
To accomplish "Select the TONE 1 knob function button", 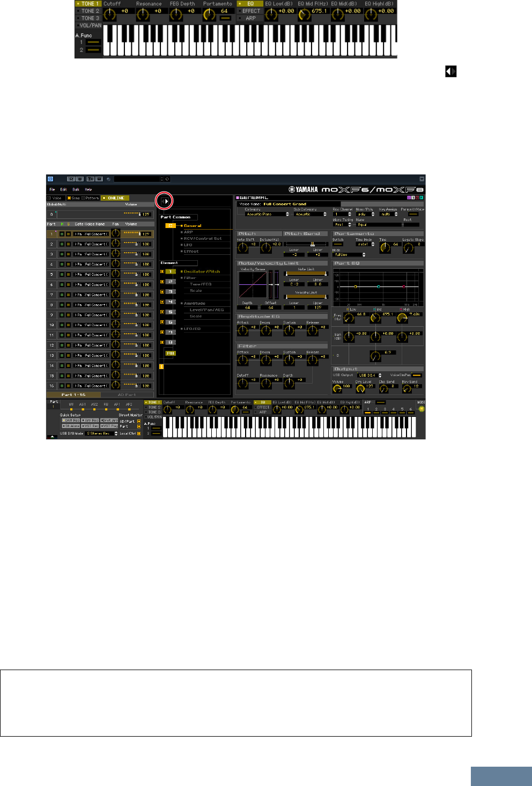I will click(x=153, y=402).
